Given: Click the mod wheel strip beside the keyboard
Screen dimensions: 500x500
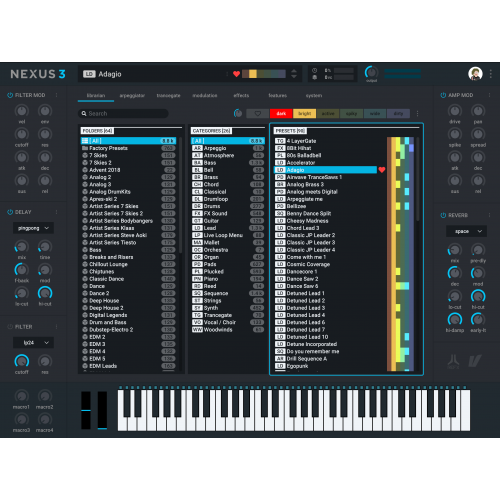Looking at the screenshot, I should point(102,410).
